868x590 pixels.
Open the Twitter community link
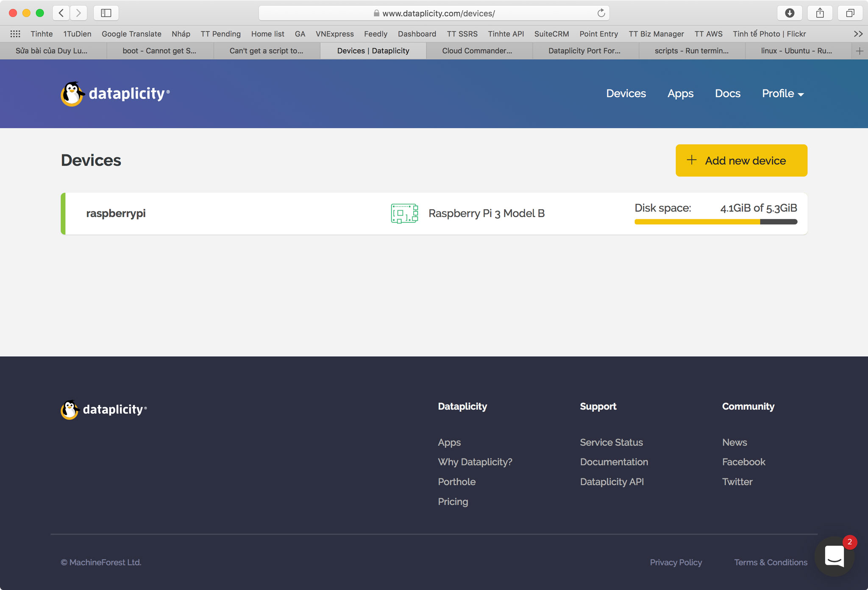(x=737, y=482)
